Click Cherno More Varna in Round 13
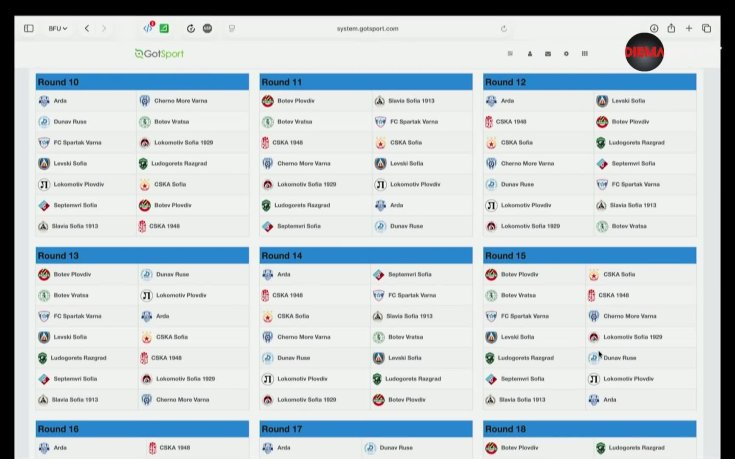735x459 pixels. (182, 400)
